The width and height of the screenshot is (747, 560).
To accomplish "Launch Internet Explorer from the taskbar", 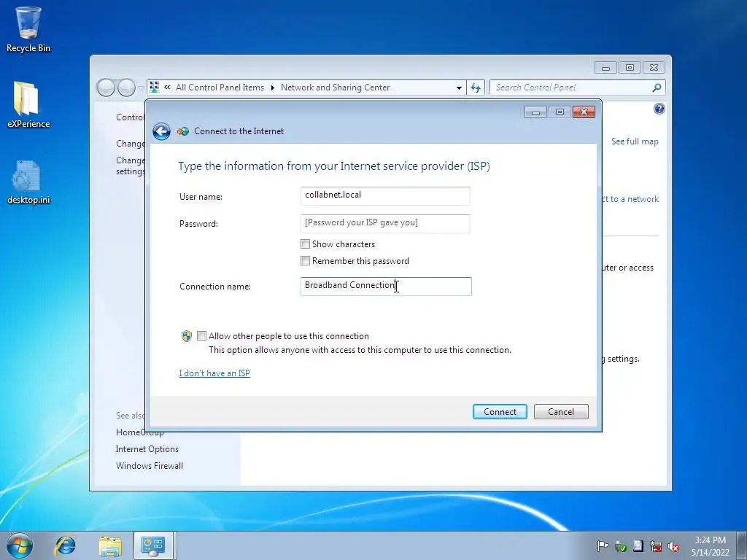I will (x=65, y=545).
